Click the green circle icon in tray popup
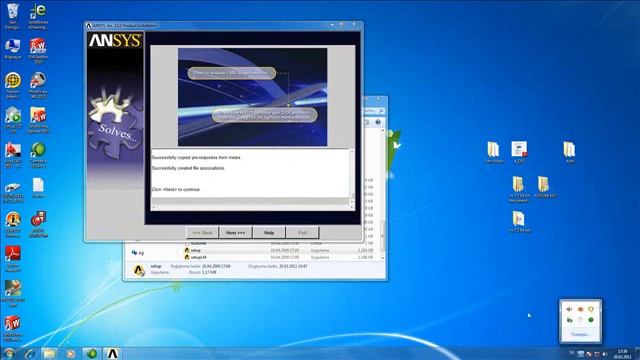The image size is (640, 360). click(591, 320)
